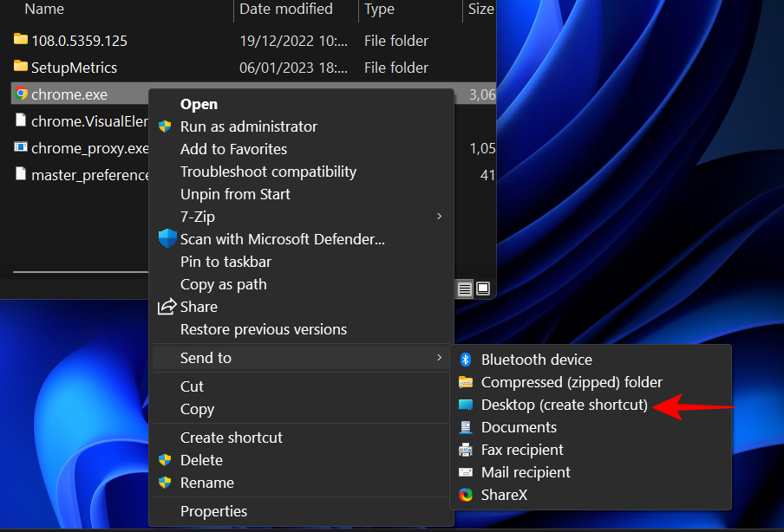Screen dimensions: 784x532
Task: Sort files by the Name column header
Action: pyautogui.click(x=43, y=10)
